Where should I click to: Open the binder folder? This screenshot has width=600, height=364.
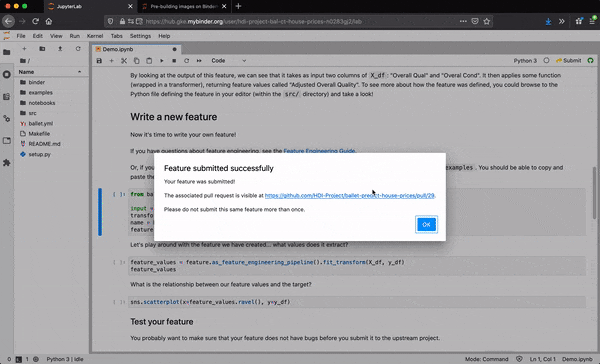coord(37,82)
